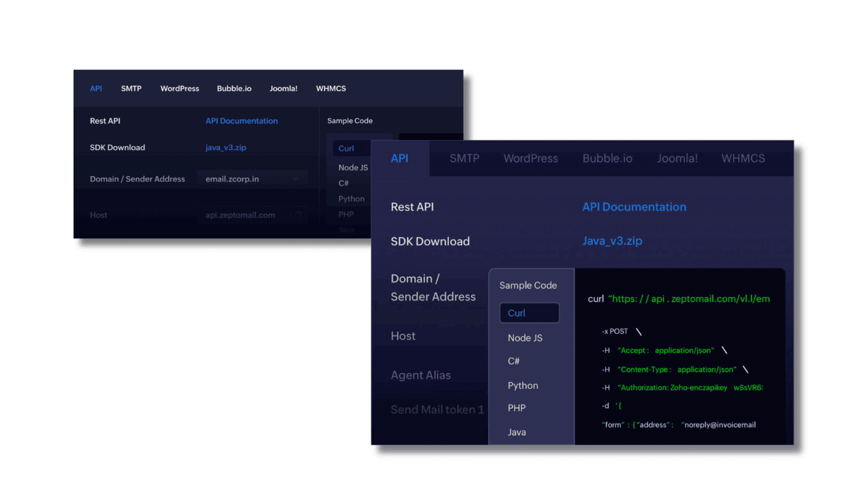The image size is (868, 488).
Task: Select Joomla! tab in the back window
Action: (x=284, y=88)
